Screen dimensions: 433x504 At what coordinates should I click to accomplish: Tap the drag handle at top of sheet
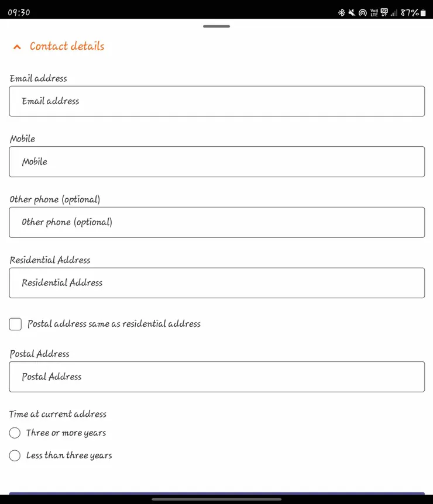tap(216, 26)
